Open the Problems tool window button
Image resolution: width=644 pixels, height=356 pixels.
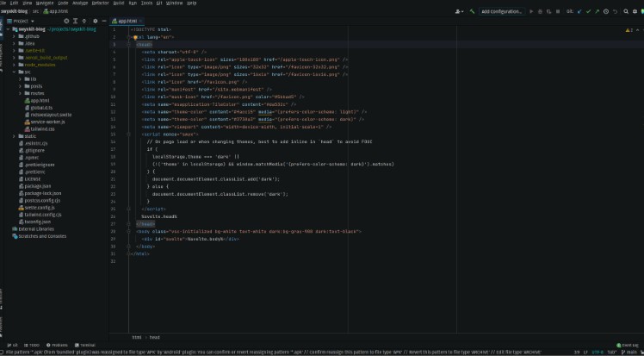[57, 346]
